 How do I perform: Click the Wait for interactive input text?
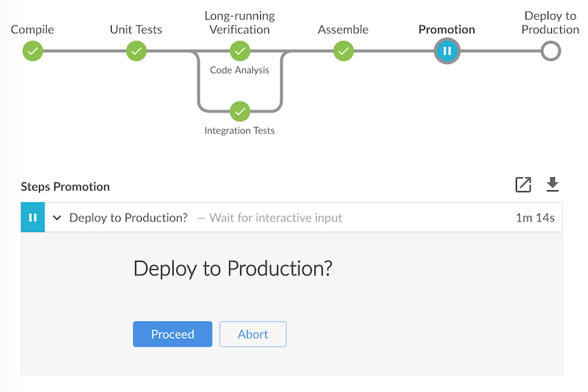point(276,218)
